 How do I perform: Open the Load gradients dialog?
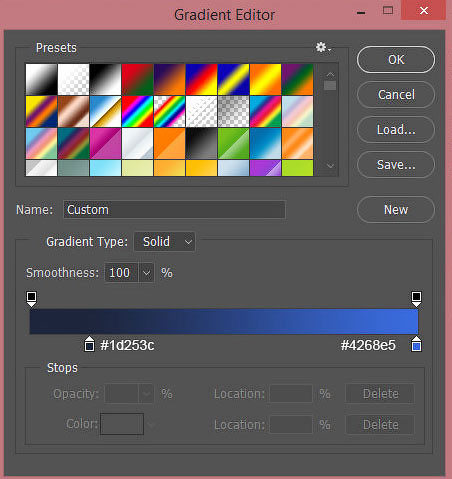pos(396,130)
